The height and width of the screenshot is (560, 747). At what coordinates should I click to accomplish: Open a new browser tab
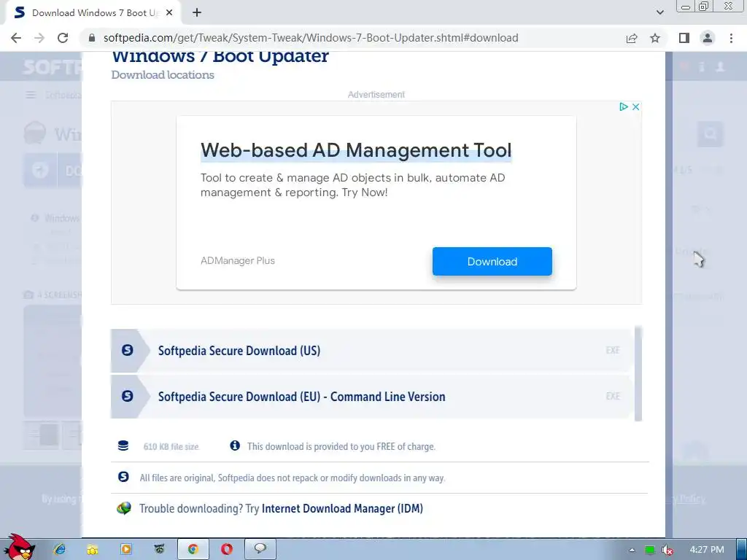(x=197, y=13)
